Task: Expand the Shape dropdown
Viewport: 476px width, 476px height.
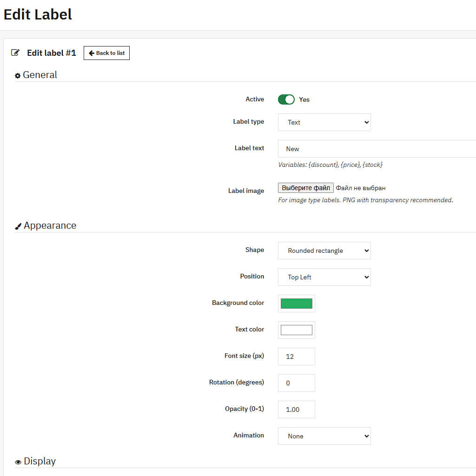Action: click(x=324, y=251)
